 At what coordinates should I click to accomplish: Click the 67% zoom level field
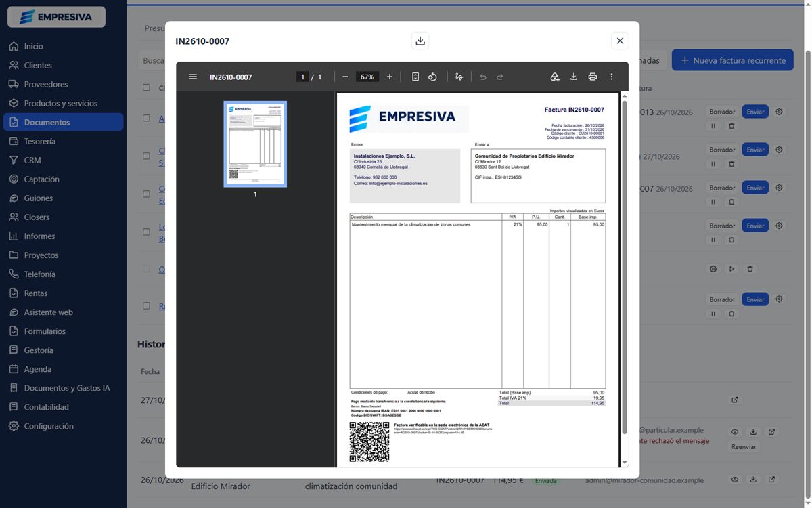(367, 77)
